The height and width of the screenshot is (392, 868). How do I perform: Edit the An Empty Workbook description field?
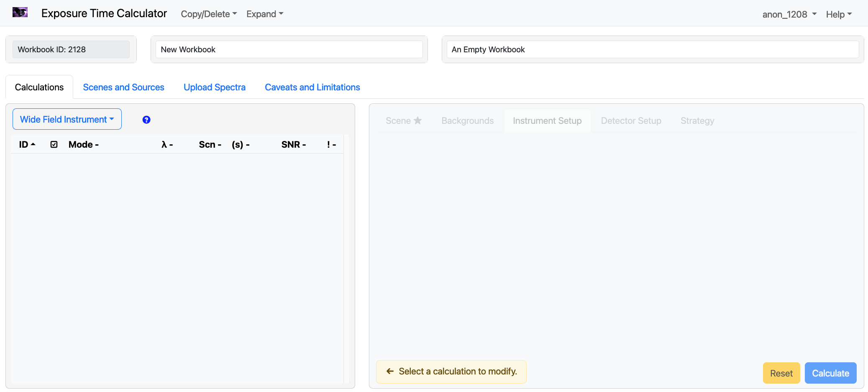click(x=652, y=49)
